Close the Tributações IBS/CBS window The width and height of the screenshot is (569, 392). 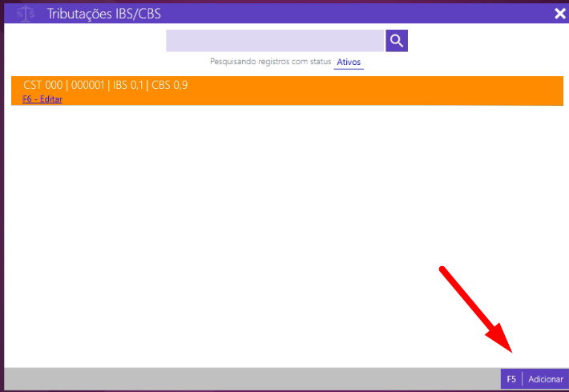pyautogui.click(x=559, y=13)
